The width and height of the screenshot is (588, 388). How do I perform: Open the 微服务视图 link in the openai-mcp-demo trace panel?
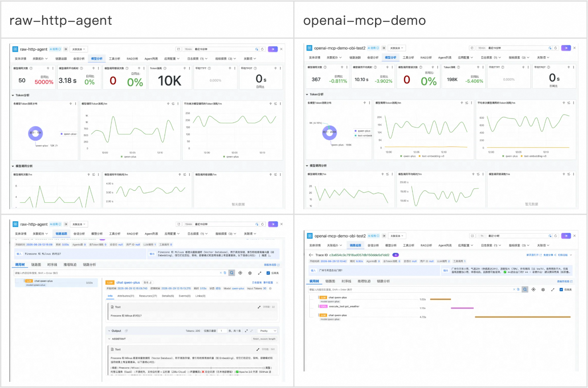[565, 281]
